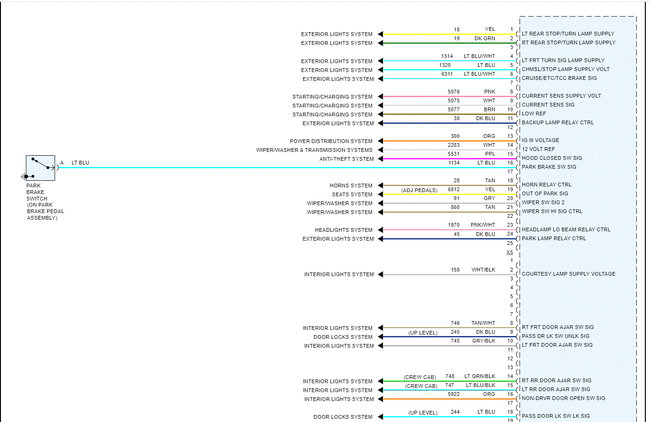This screenshot has height=422, width=650.
Task: Select STARTING/CHARGING SYSTEM on BRN wire row
Action: [x=332, y=115]
